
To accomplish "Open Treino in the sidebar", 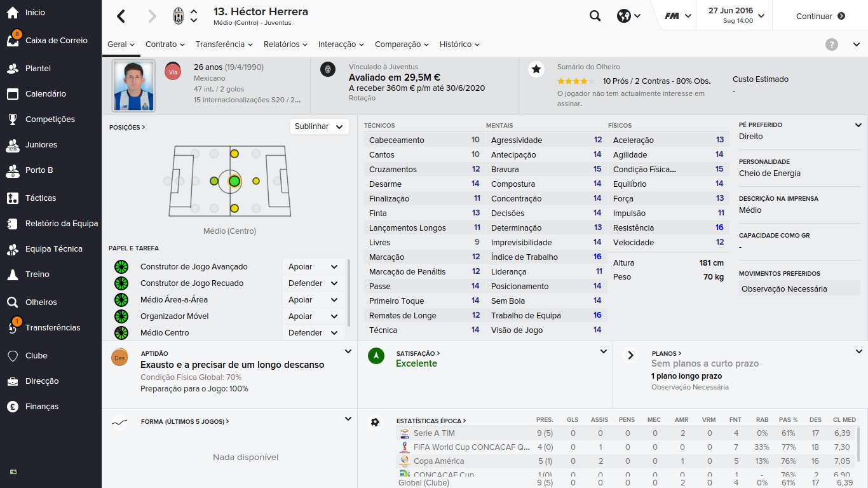I will [37, 274].
